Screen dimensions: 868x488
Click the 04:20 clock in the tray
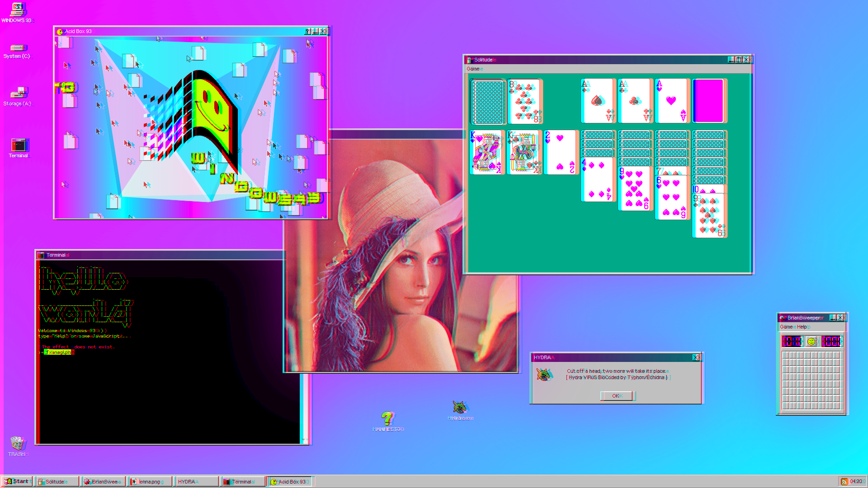[x=857, y=481]
